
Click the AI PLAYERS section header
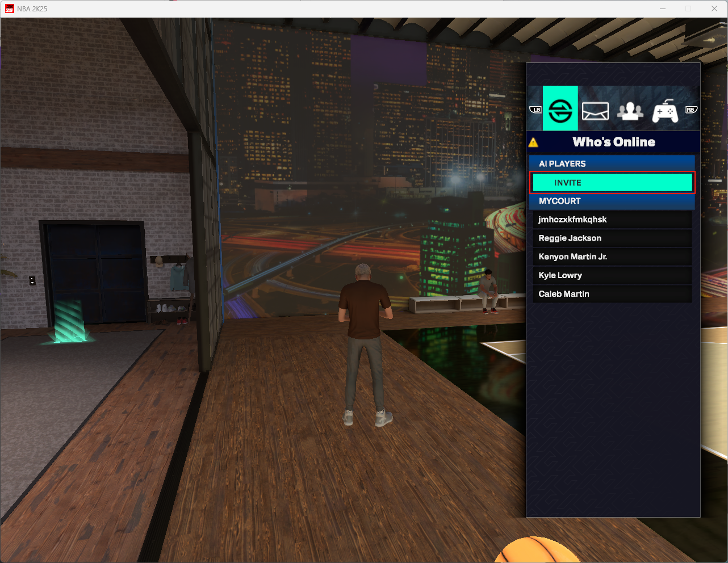[612, 163]
